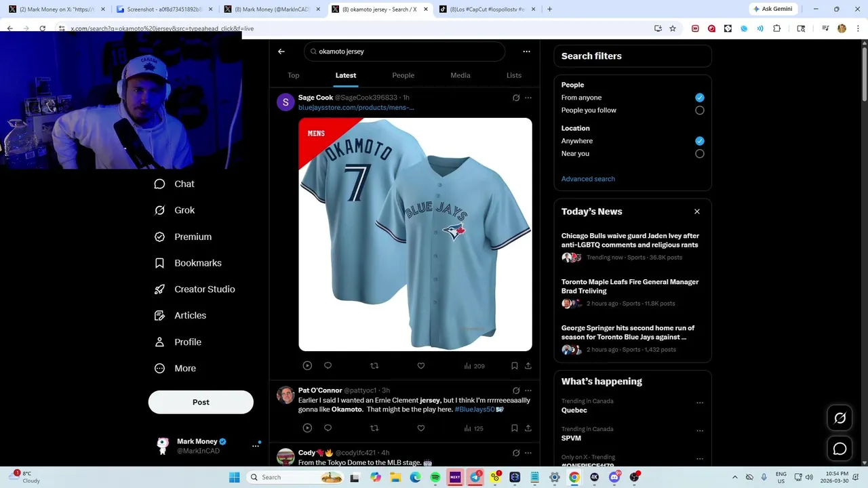The image size is (868, 488).
Task: Open the Okamoto jersey image
Action: pyautogui.click(x=415, y=235)
